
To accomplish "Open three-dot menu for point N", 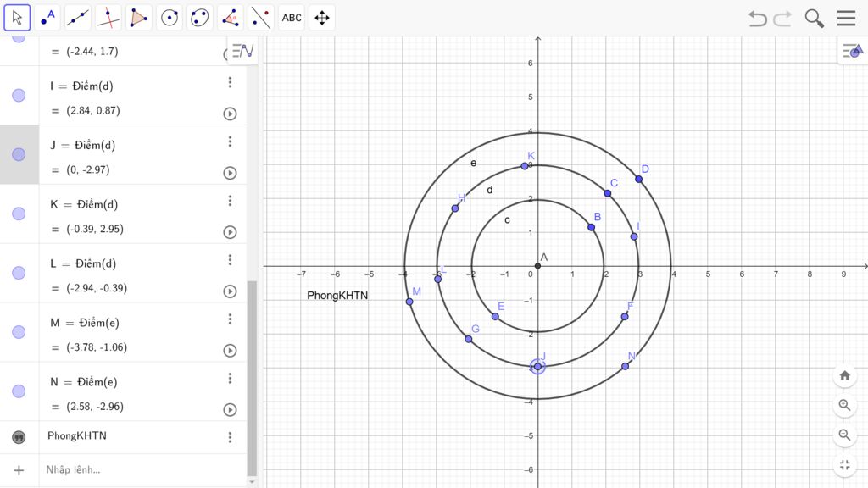I will pyautogui.click(x=230, y=379).
